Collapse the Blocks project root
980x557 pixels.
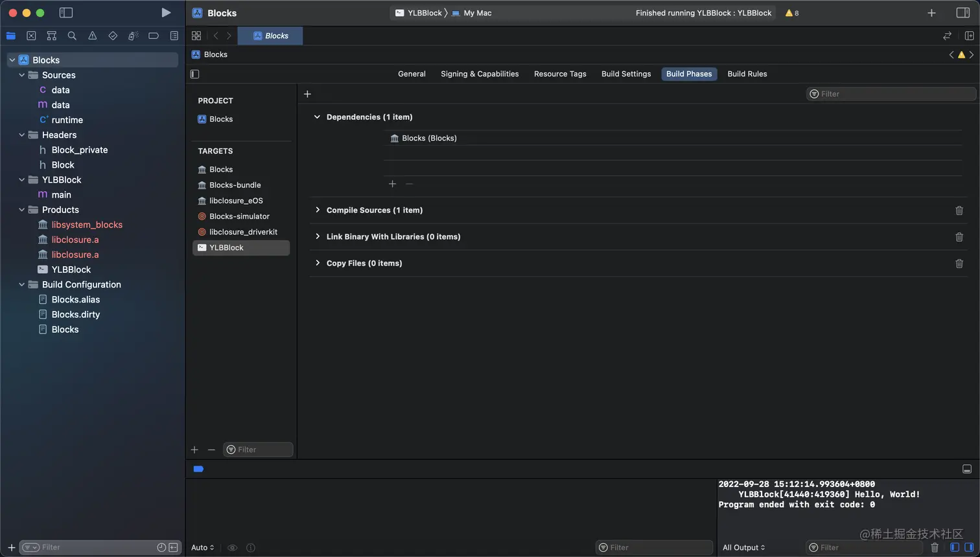(12, 60)
